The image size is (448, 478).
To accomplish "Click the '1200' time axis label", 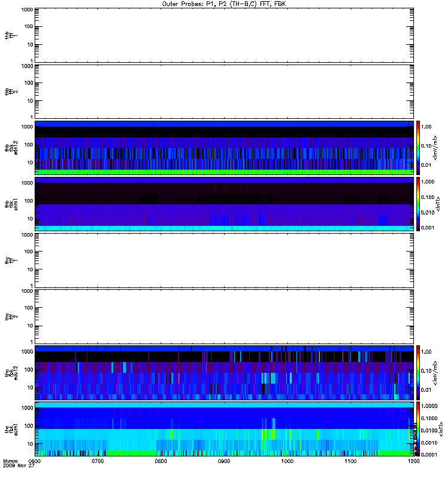I will 413,461.
